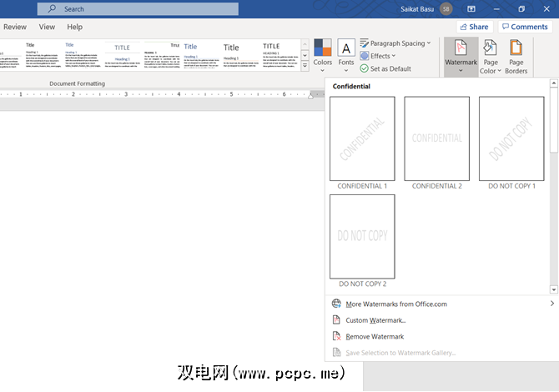559x392 pixels.
Task: Pick the DO NOT COPY 2 watermark
Action: pos(362,236)
